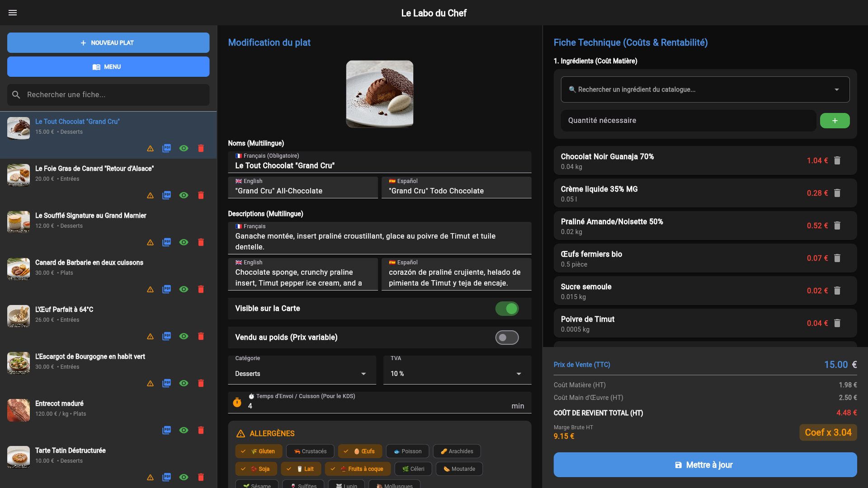The width and height of the screenshot is (868, 488).
Task: Delete Le Foie Gras de Canard dish
Action: (201, 195)
